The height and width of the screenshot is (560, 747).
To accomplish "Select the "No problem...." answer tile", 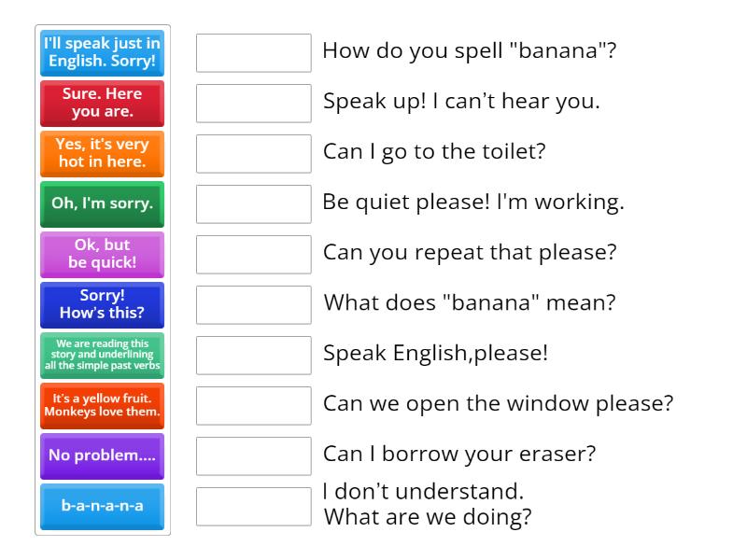I will tap(102, 455).
